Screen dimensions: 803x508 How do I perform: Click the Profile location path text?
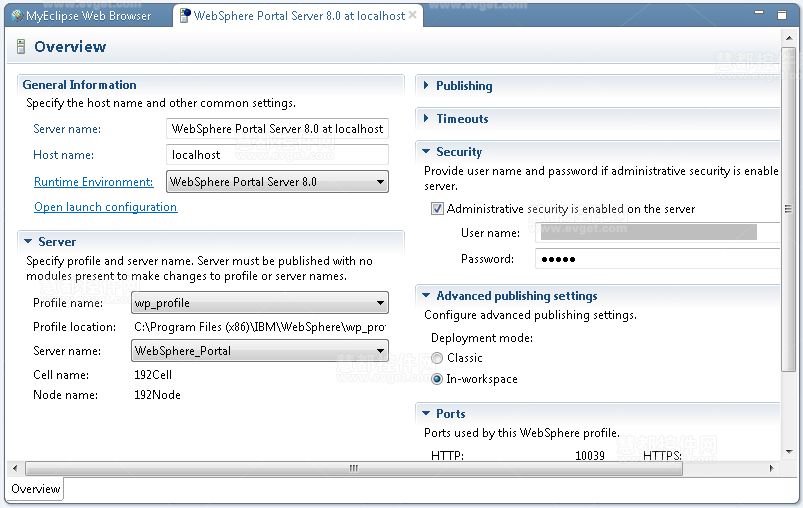pos(260,327)
